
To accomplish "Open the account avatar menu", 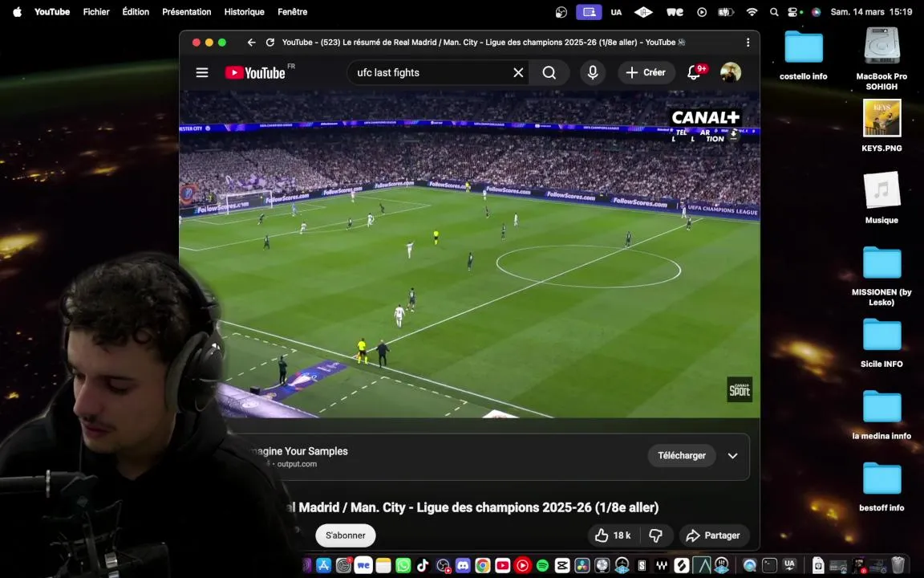I will [731, 72].
